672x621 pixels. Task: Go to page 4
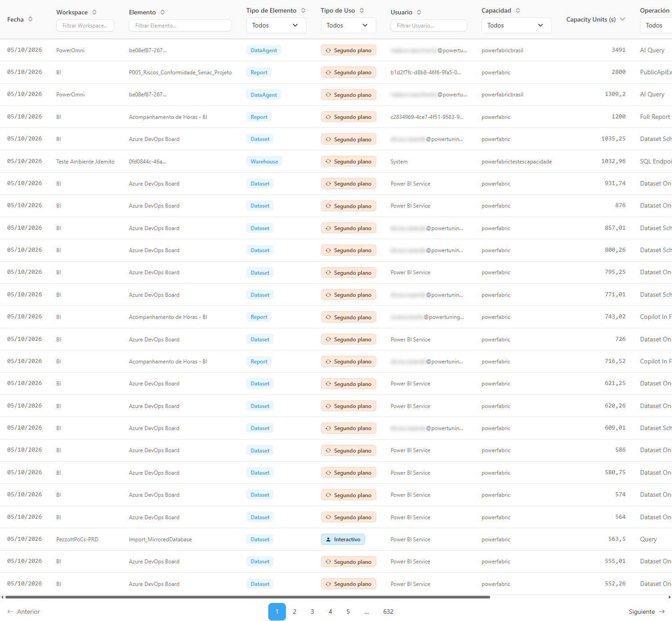click(x=330, y=612)
